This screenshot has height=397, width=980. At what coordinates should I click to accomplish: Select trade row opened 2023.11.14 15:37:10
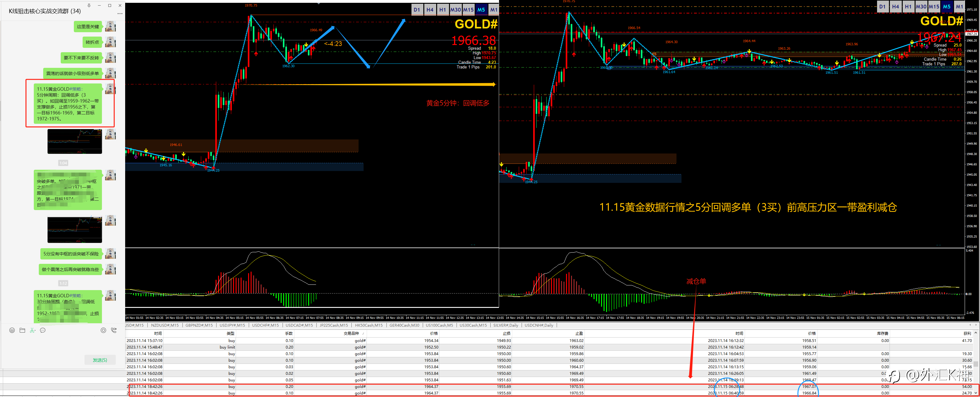tap(549, 340)
